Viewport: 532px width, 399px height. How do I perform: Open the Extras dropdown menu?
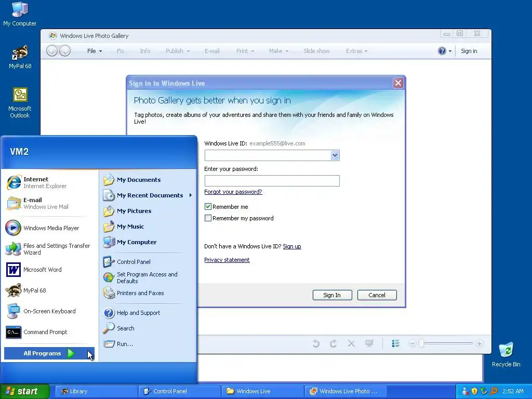point(356,51)
